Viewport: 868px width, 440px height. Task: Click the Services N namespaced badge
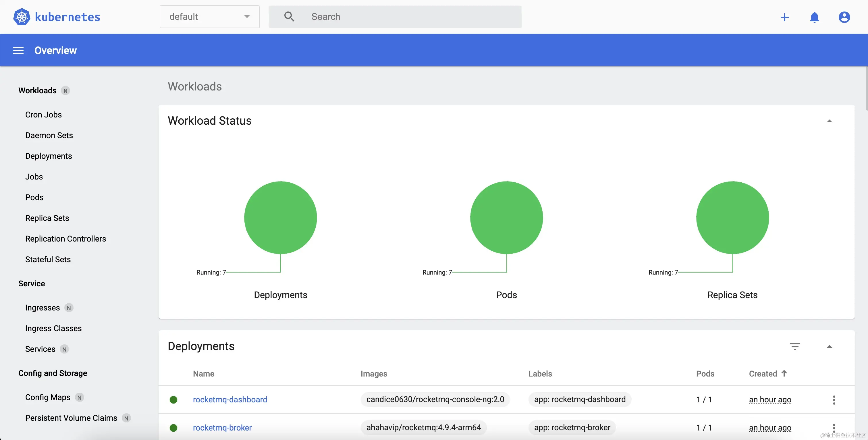click(x=64, y=349)
